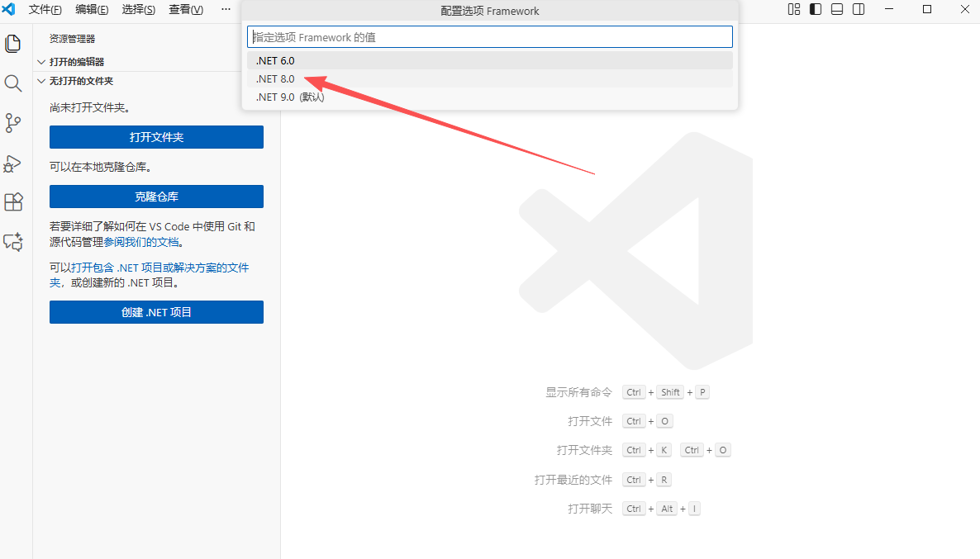Open the 参阅我们的文档 link

click(x=141, y=242)
